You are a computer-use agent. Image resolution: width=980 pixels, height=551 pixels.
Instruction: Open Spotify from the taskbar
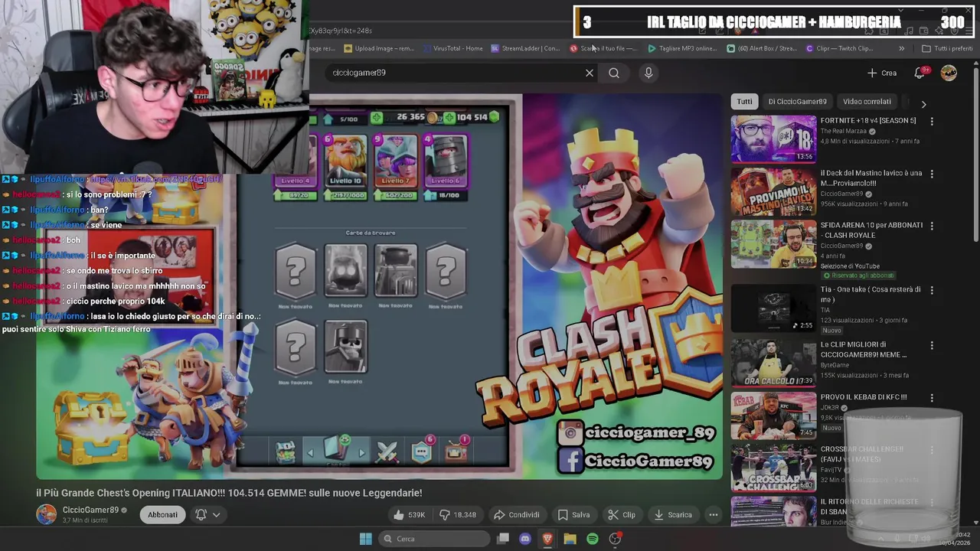[592, 539]
